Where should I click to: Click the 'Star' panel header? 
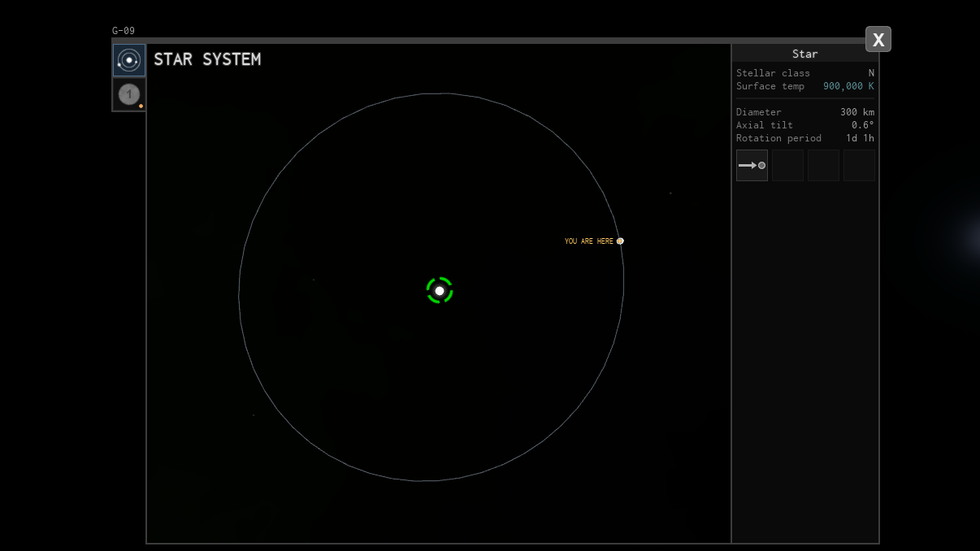click(x=805, y=54)
